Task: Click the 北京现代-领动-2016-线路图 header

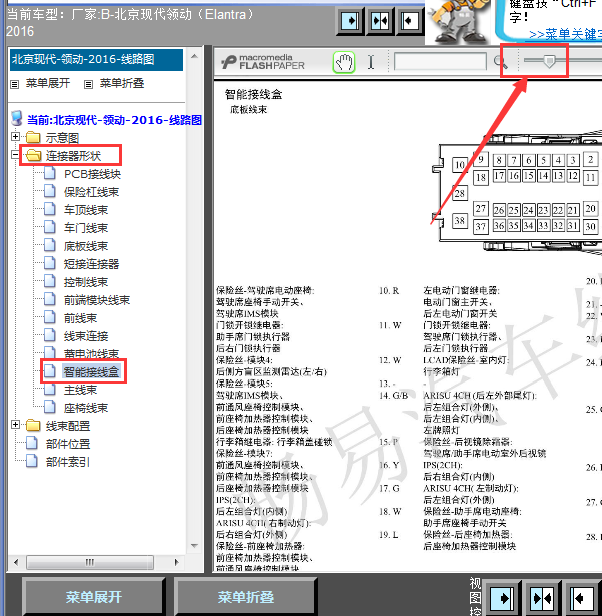Action: pyautogui.click(x=96, y=60)
